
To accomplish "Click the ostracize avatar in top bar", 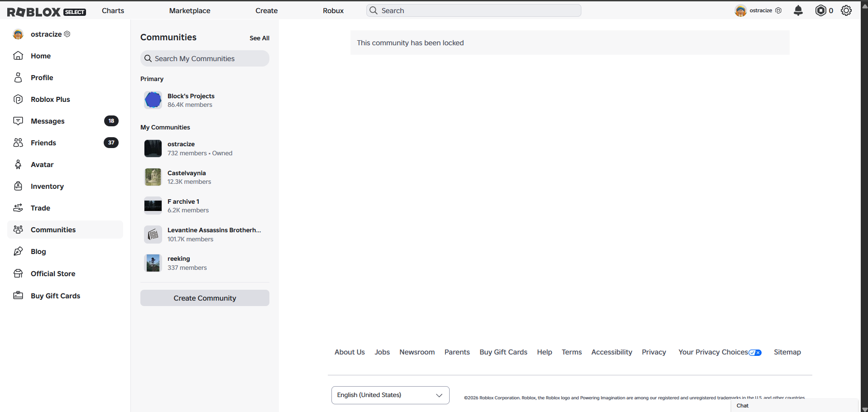I will [x=740, y=10].
